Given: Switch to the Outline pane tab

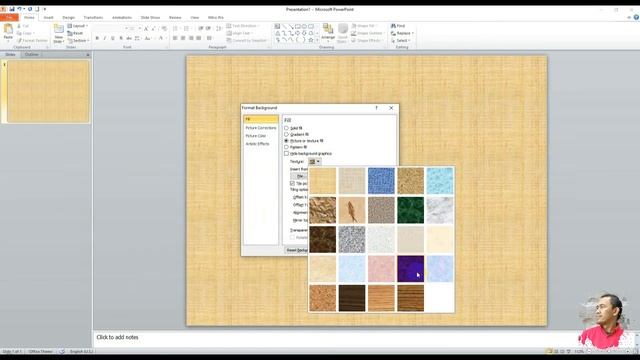Looking at the screenshot, I should (31, 55).
